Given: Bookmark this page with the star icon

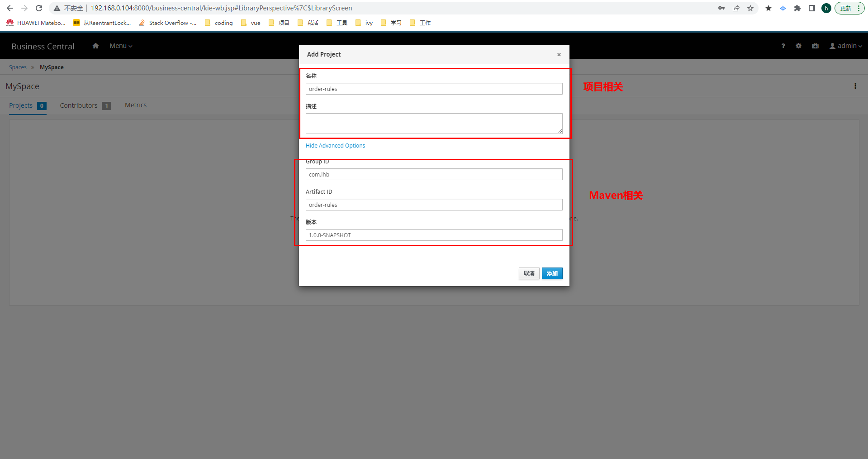Looking at the screenshot, I should click(x=750, y=8).
